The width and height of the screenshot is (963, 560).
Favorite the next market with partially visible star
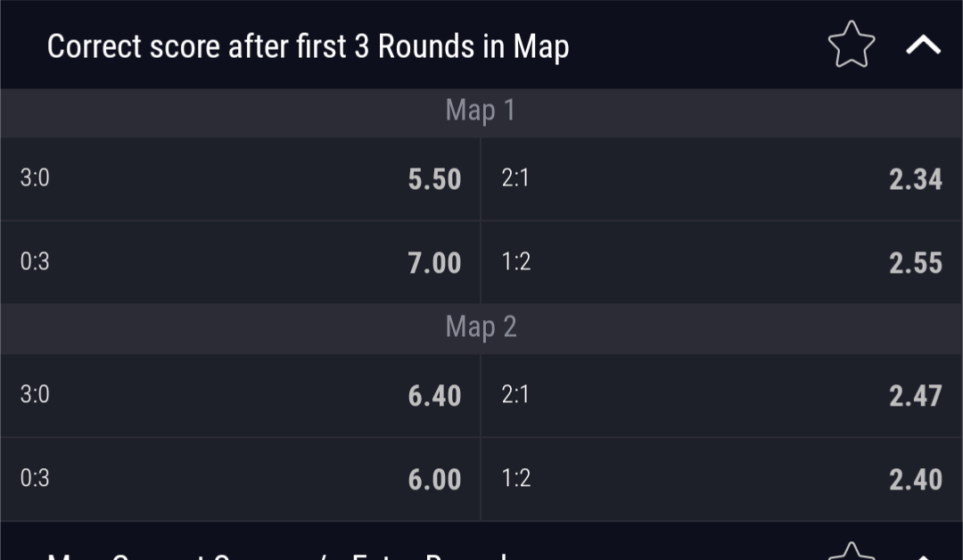pyautogui.click(x=852, y=551)
